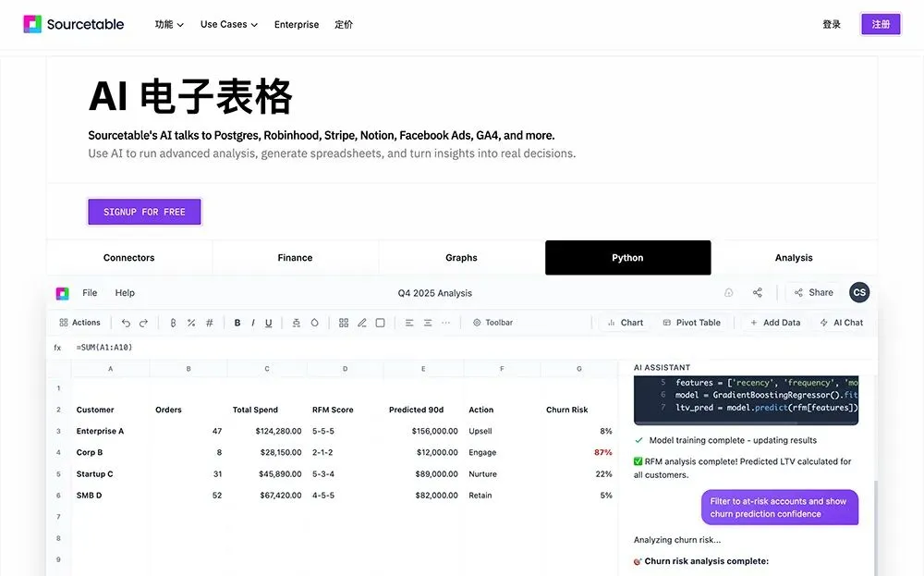
Task: Click the redo arrow icon
Action: pos(143,323)
